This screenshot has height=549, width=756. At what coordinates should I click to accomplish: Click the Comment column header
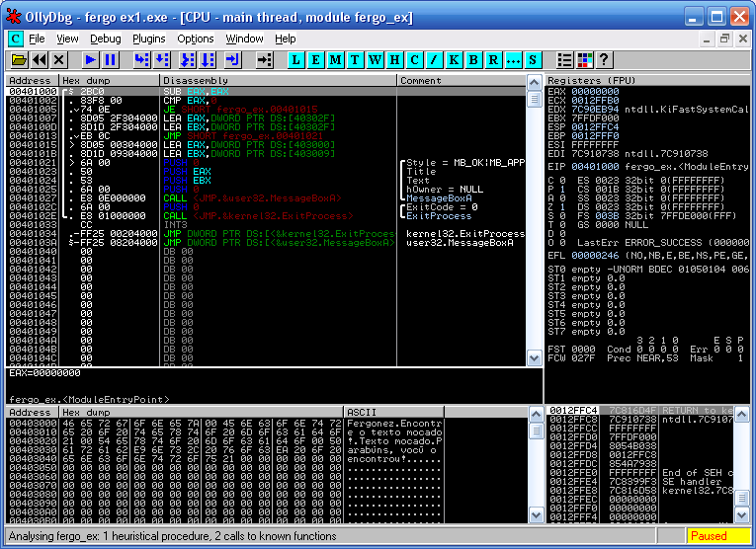coord(461,80)
